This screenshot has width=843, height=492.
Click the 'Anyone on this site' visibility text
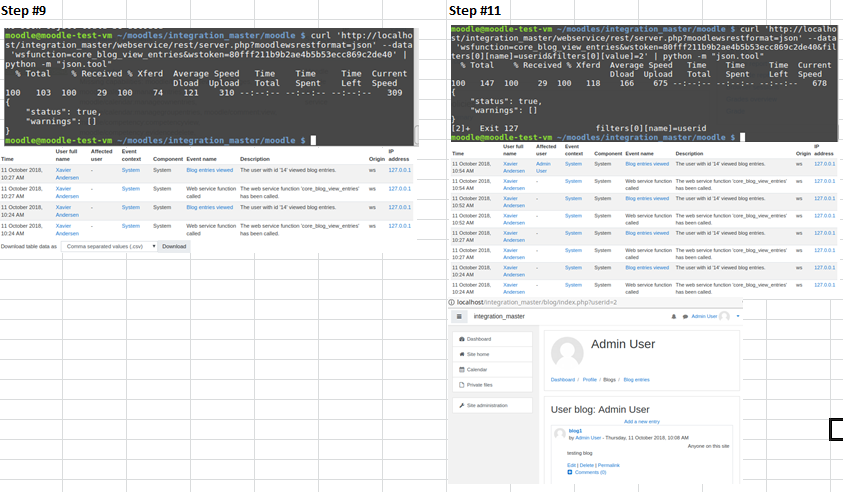709,446
